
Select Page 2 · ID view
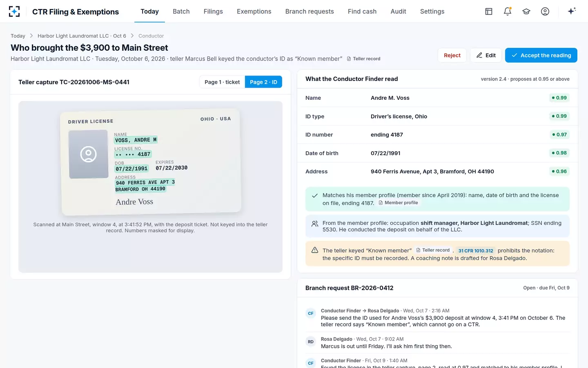pyautogui.click(x=263, y=82)
